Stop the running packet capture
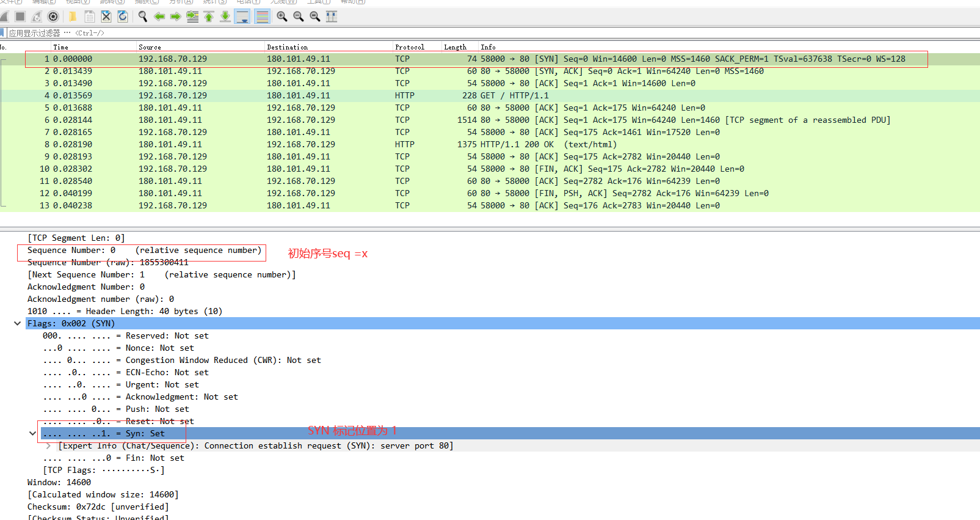The height and width of the screenshot is (520, 980). click(20, 16)
